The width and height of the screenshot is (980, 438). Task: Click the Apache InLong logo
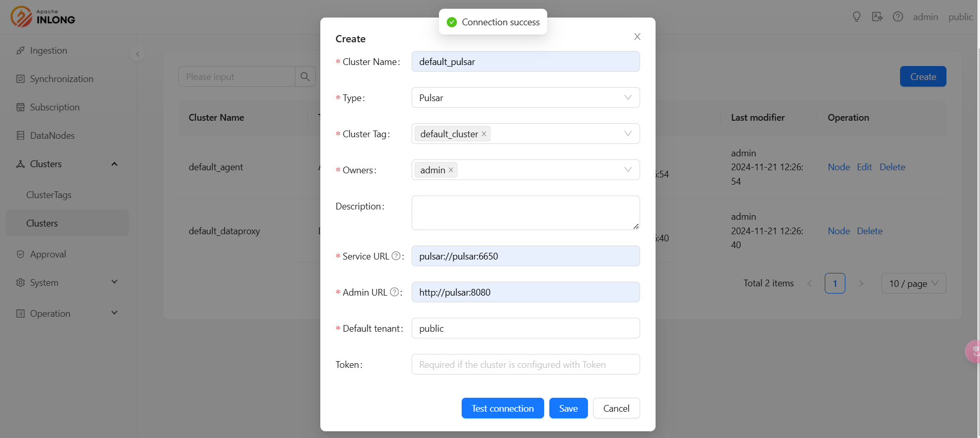tap(43, 17)
